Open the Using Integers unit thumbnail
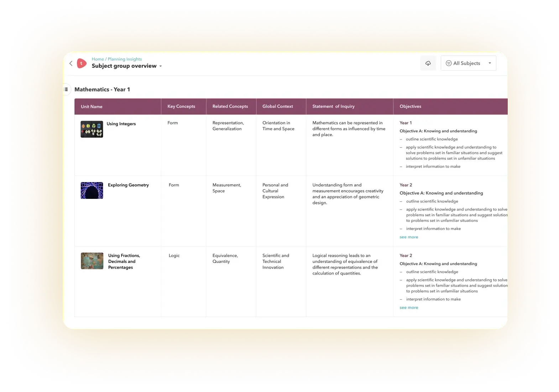The height and width of the screenshot is (392, 559). (x=92, y=129)
